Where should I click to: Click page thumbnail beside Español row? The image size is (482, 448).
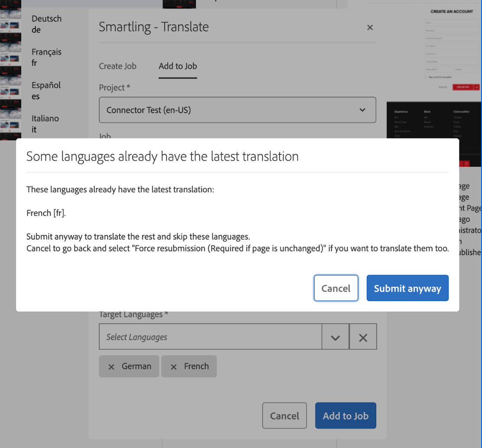pyautogui.click(x=10, y=91)
